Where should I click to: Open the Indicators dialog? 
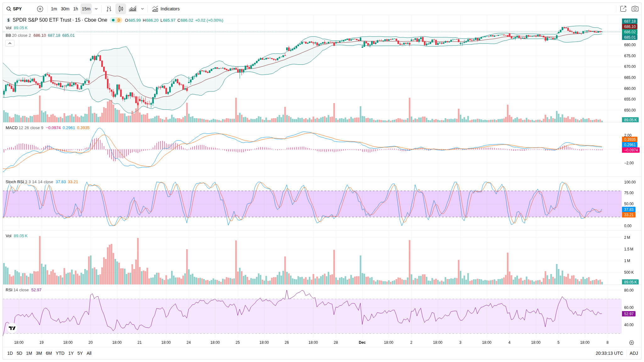point(166,9)
